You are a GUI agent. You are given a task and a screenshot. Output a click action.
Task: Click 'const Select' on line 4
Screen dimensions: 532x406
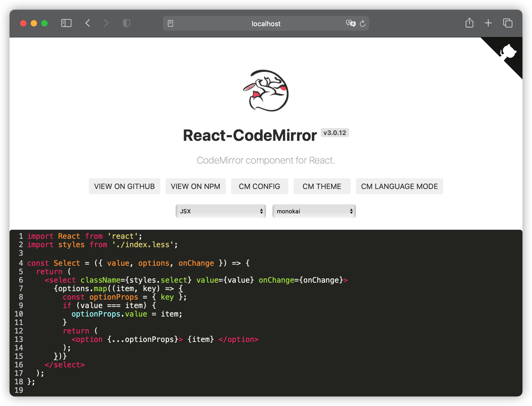[x=54, y=263]
